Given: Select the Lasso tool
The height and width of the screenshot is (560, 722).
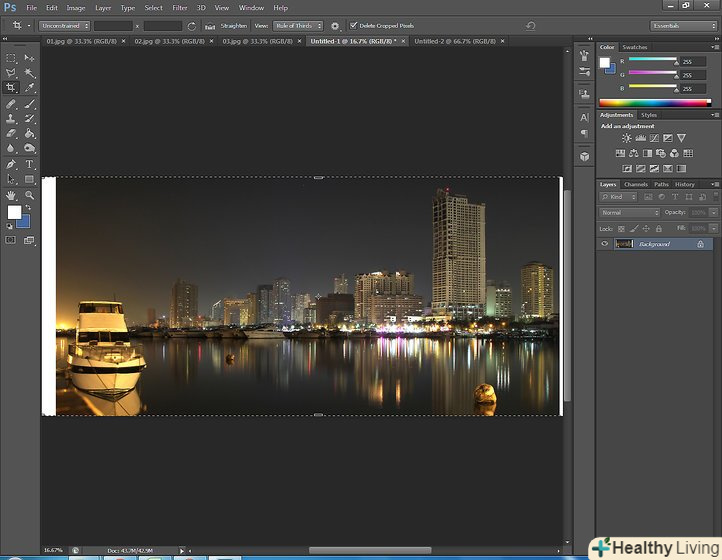Looking at the screenshot, I should 11,73.
